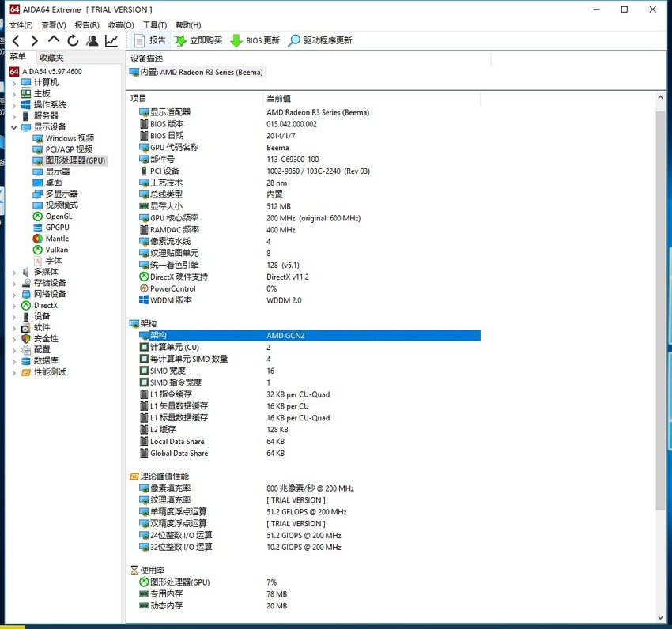The width and height of the screenshot is (672, 629).
Task: Open the 收藏(O) menu
Action: (x=121, y=24)
